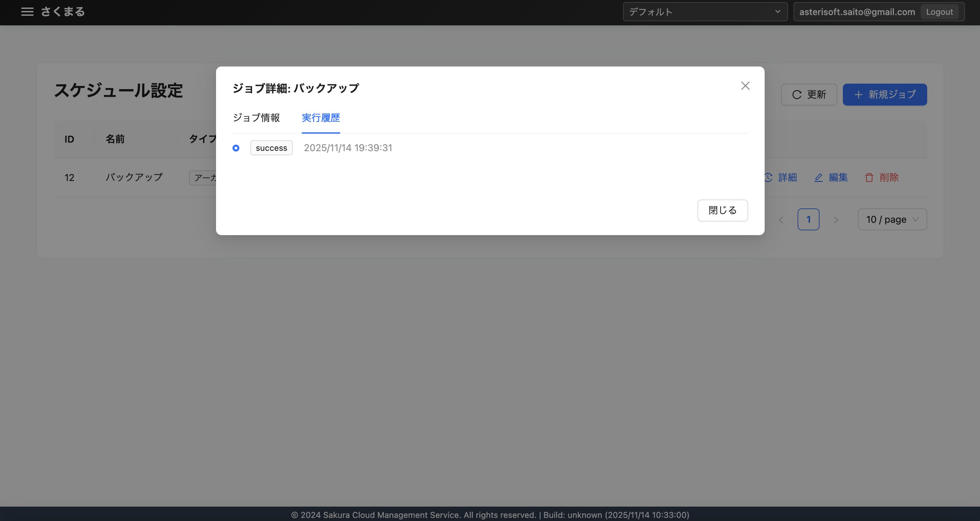
Task: Go to the previous page arrow
Action: coord(781,220)
